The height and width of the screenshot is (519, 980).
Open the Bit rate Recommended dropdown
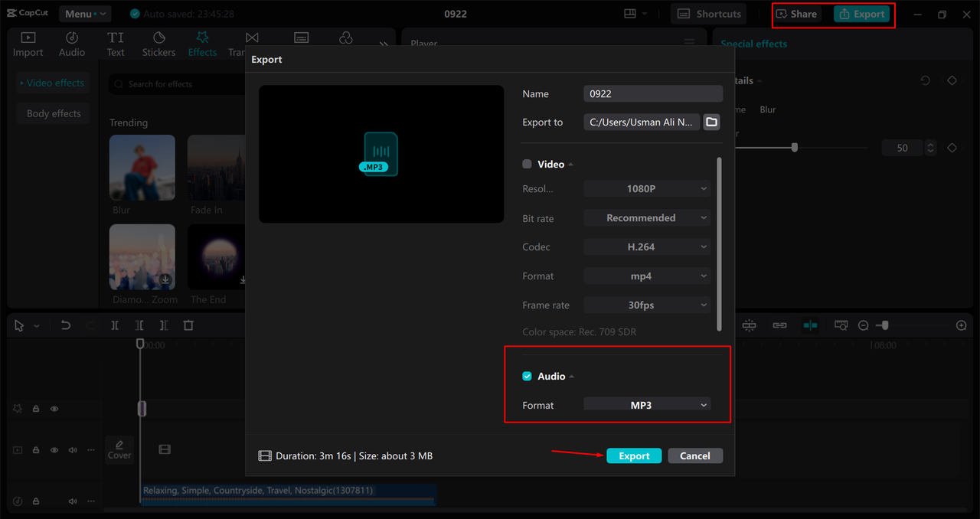tap(647, 218)
